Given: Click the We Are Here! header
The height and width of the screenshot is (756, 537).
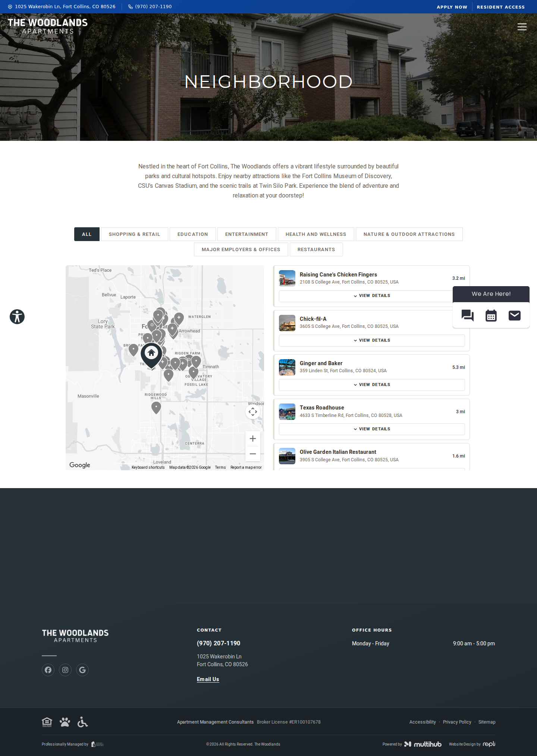Looking at the screenshot, I should point(491,294).
